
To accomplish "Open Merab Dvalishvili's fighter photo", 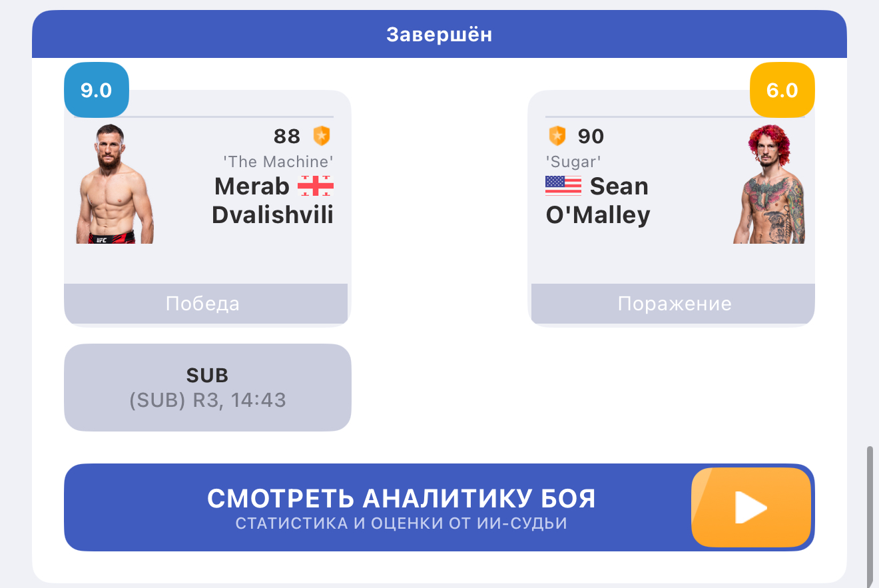I will coord(115,184).
